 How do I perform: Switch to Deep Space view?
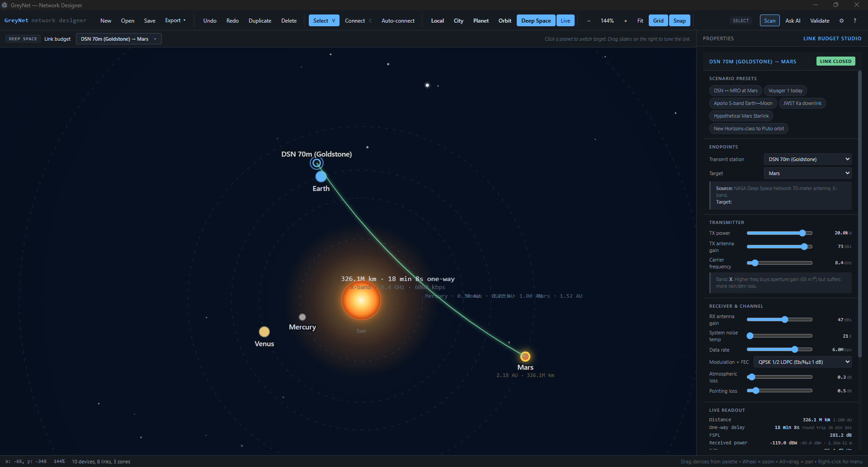(536, 21)
